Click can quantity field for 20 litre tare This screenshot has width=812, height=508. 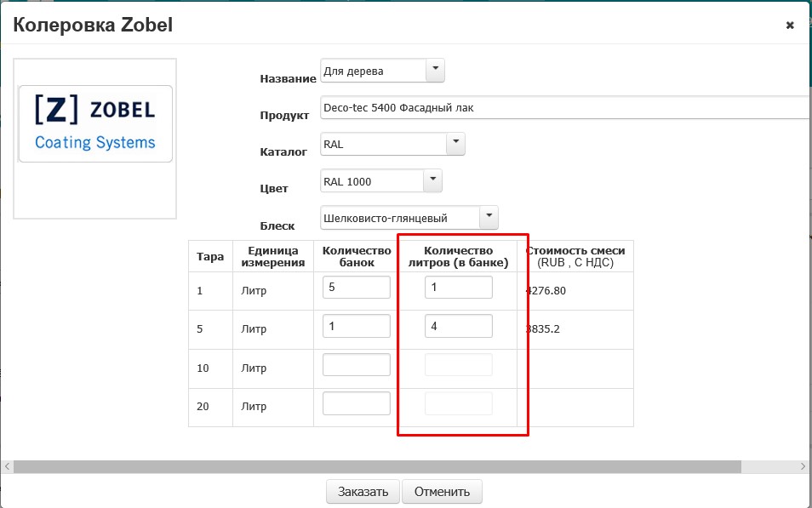coord(356,403)
